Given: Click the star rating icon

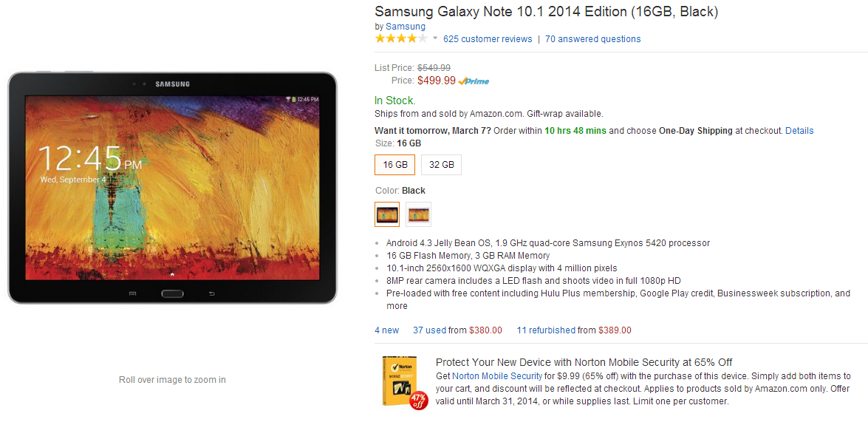Looking at the screenshot, I should [x=400, y=38].
